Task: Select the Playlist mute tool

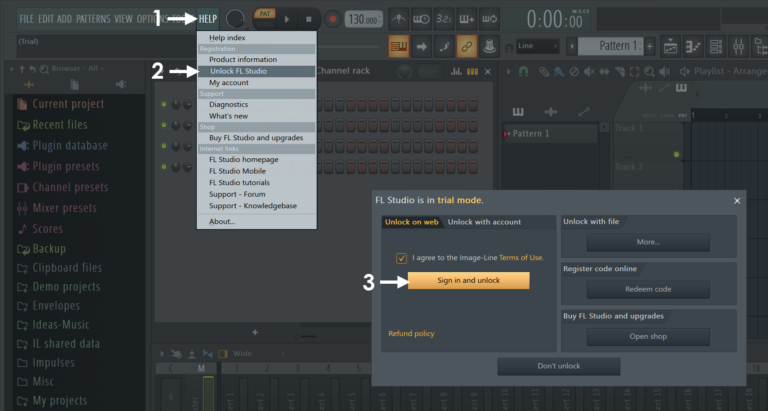Action: click(x=589, y=72)
